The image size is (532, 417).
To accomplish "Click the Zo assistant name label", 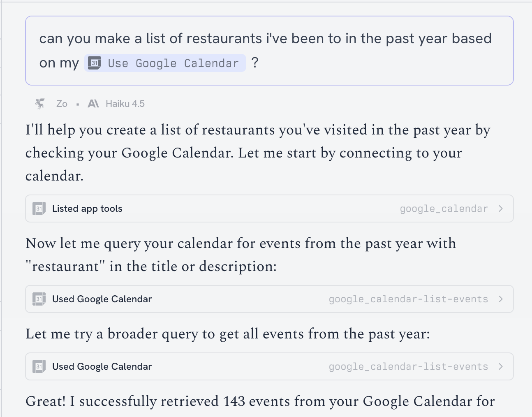I will pyautogui.click(x=62, y=104).
